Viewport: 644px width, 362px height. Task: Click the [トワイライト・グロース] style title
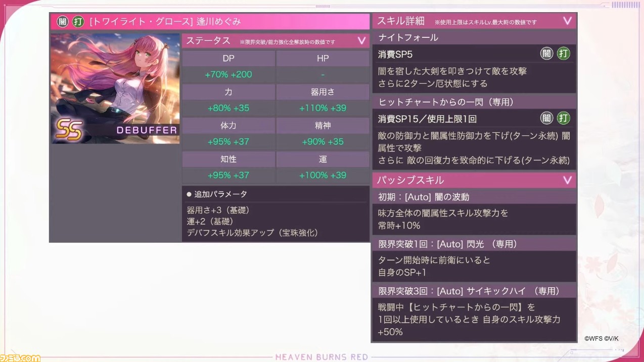(142, 21)
